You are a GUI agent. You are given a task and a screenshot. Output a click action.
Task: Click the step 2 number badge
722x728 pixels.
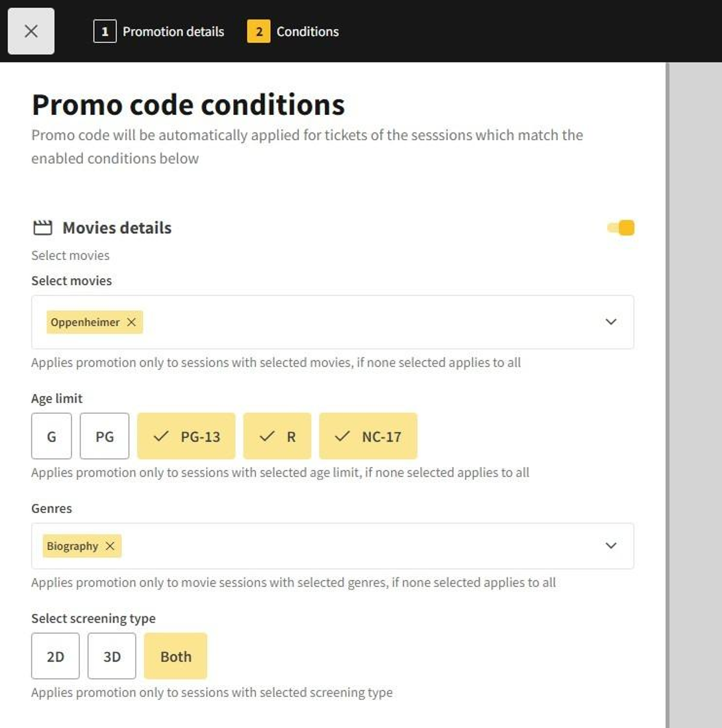point(258,31)
